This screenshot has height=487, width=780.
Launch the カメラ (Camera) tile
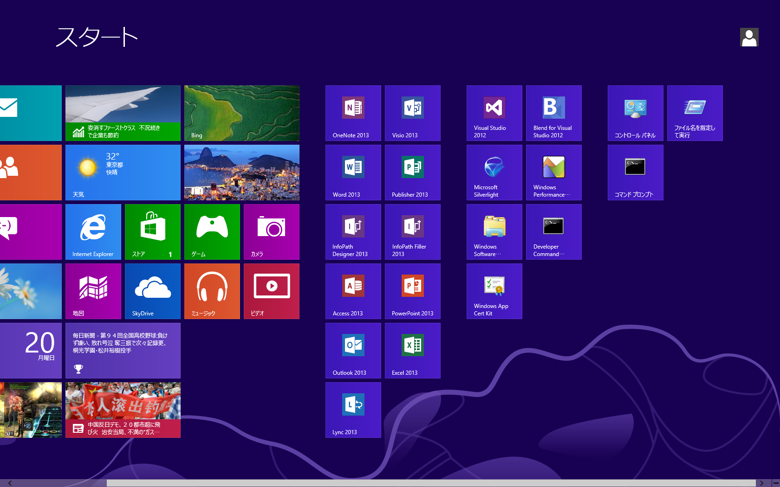tap(272, 232)
